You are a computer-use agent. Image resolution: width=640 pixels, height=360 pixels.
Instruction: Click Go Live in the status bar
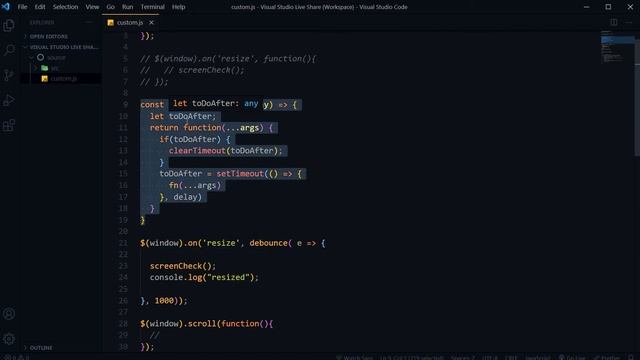[572, 358]
